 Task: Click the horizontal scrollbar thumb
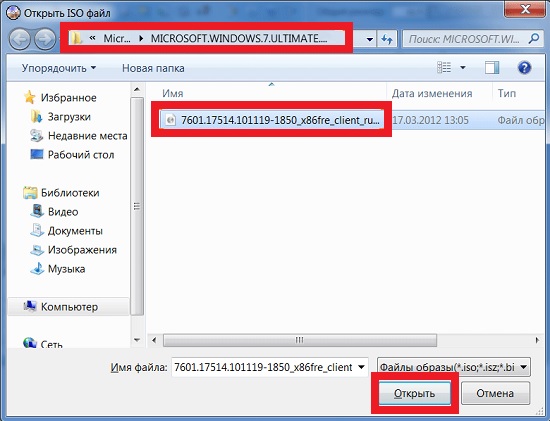point(300,340)
